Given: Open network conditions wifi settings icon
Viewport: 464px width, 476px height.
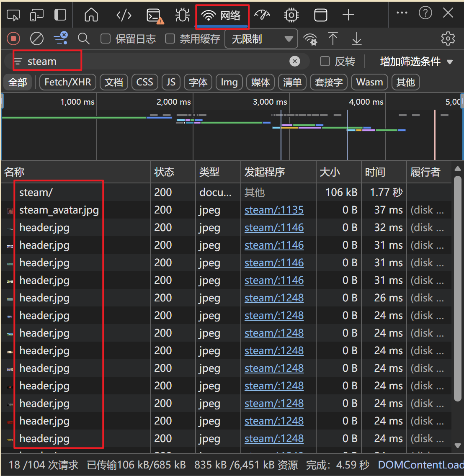Looking at the screenshot, I should (310, 39).
